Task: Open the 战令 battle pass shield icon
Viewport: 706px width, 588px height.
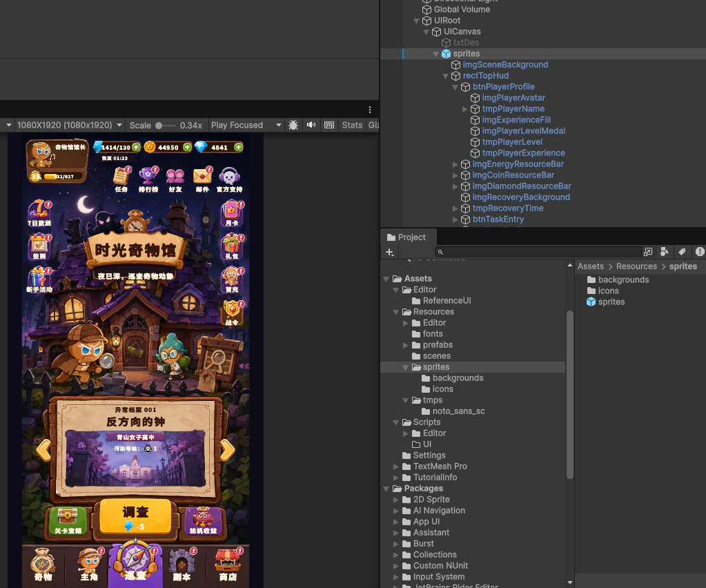Action: click(x=232, y=313)
